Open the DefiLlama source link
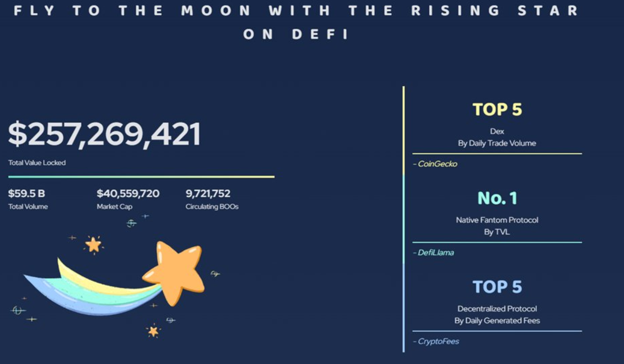This screenshot has height=364, width=624. 436,253
